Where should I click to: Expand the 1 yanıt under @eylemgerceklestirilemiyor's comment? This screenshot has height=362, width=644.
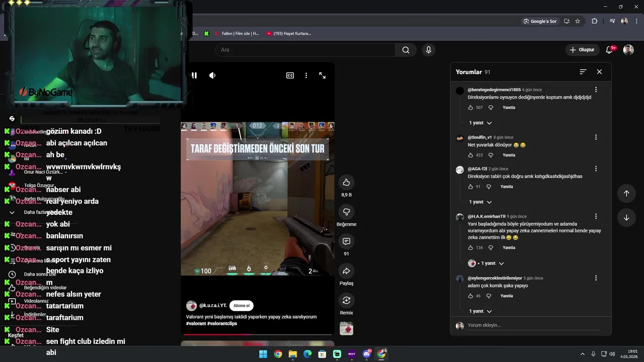(x=480, y=311)
